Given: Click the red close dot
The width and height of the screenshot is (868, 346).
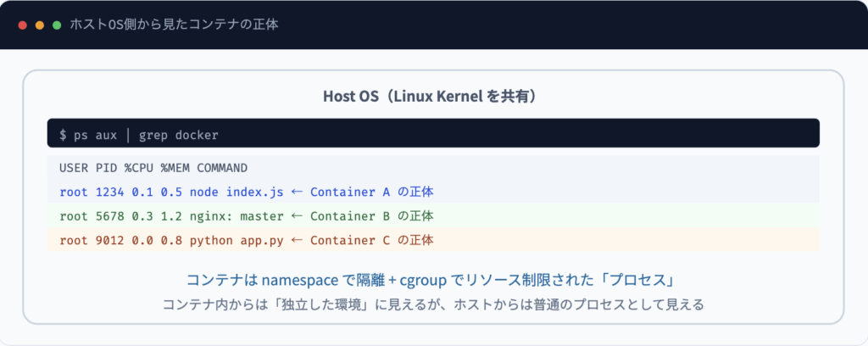Looking at the screenshot, I should pos(23,25).
